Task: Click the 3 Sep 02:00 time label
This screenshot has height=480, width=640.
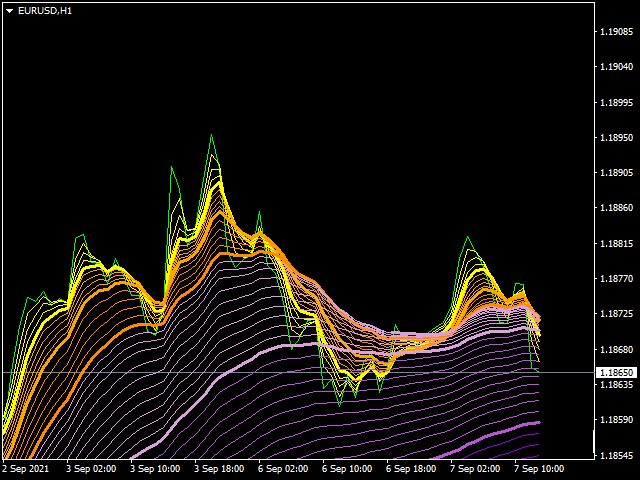Action: coord(91,469)
